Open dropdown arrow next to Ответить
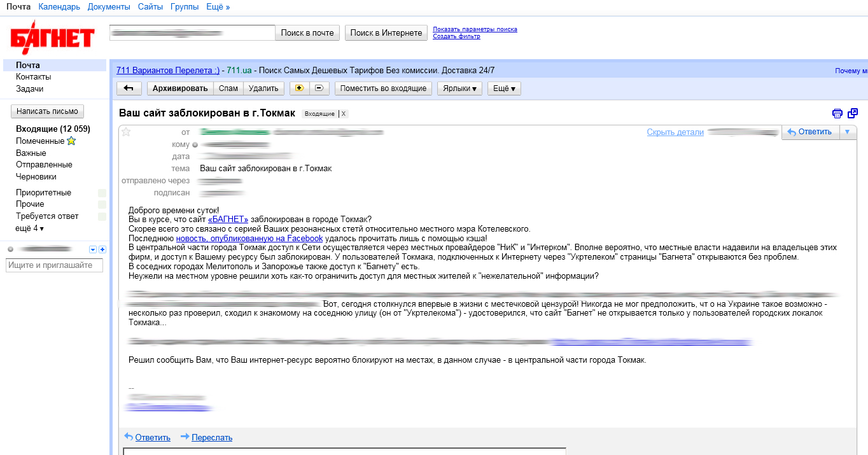The image size is (868, 455). (846, 132)
